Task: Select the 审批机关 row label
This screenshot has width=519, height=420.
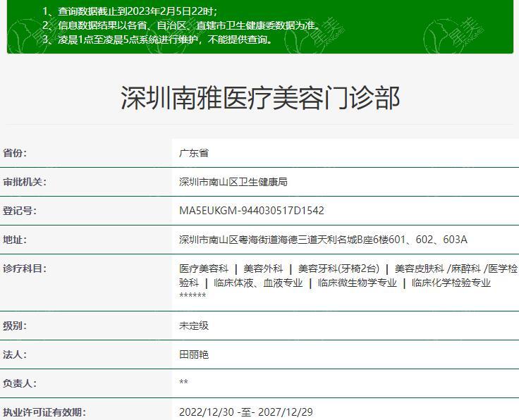Action: (x=25, y=182)
